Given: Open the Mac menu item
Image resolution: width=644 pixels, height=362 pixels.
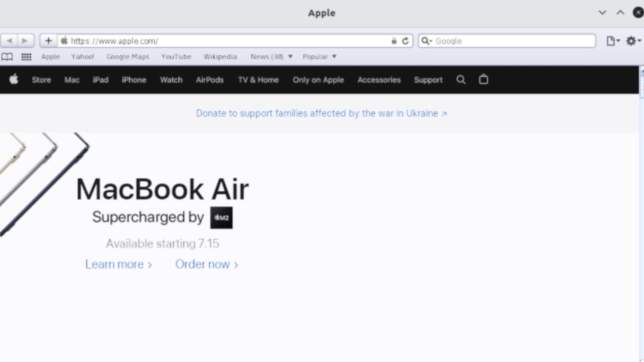Looking at the screenshot, I should coord(72,80).
